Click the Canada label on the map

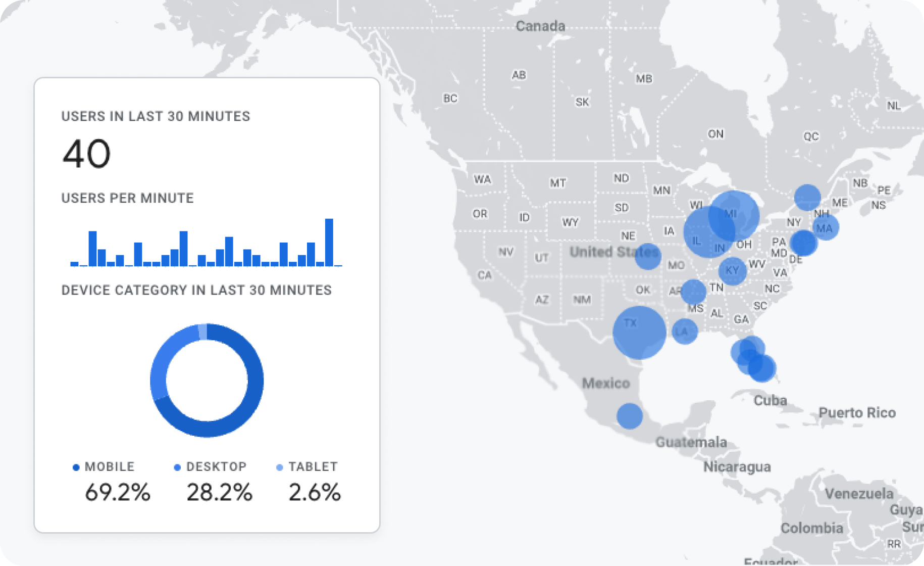click(540, 26)
